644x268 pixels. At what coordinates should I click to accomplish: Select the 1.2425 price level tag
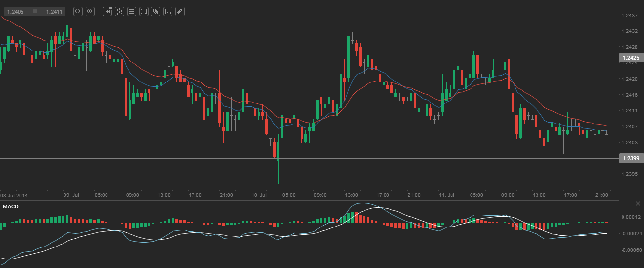click(631, 58)
